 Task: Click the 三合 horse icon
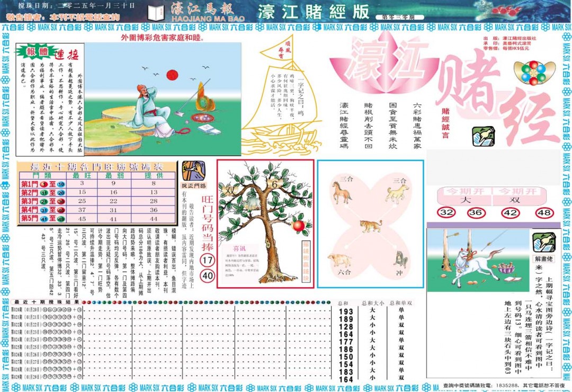click(x=342, y=193)
